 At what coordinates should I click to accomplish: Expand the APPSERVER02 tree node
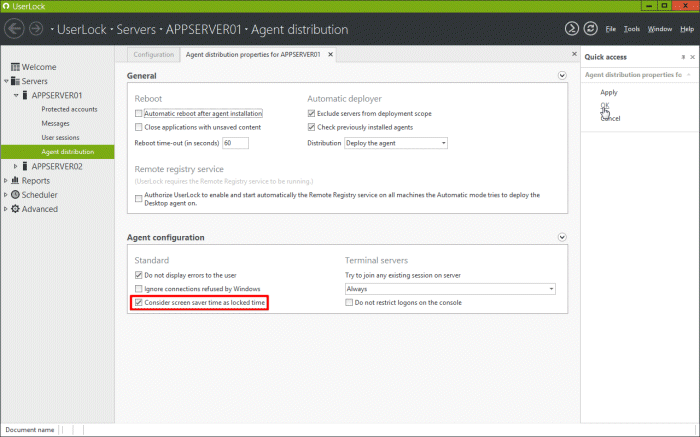16,166
